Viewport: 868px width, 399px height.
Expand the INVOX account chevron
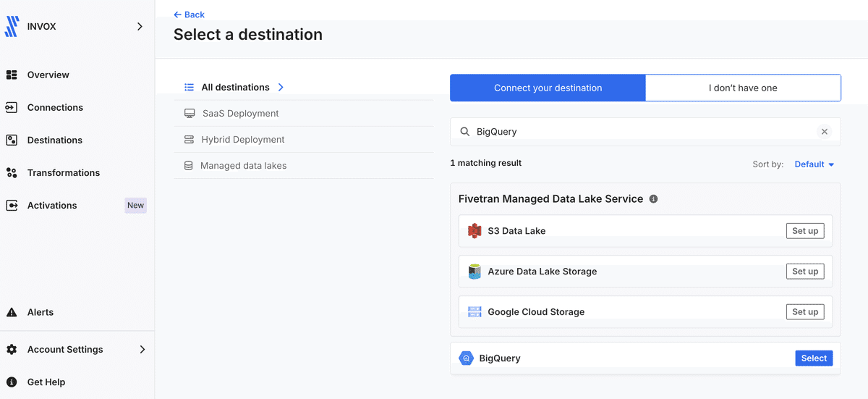pos(140,27)
